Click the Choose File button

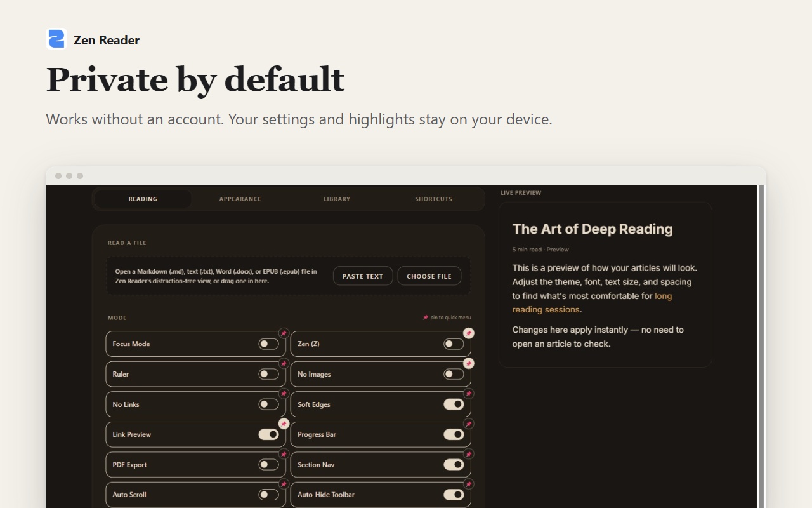click(x=429, y=276)
